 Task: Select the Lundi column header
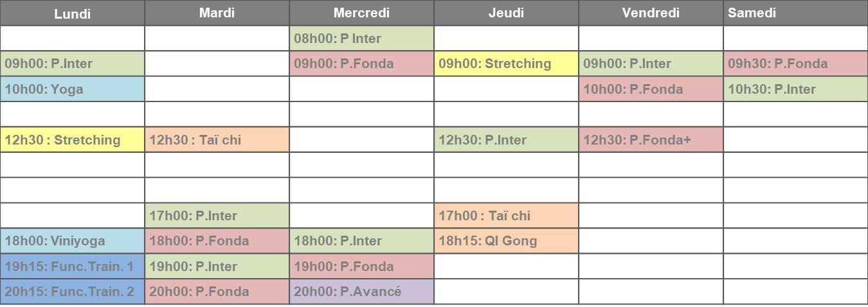(72, 13)
